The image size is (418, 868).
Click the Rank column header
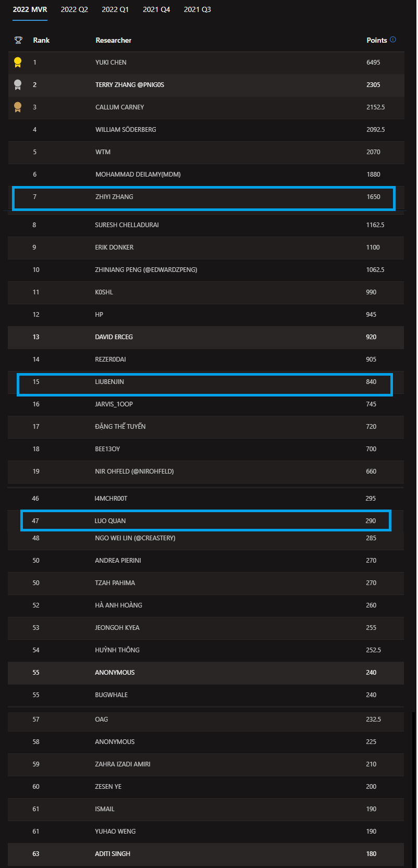[x=41, y=40]
